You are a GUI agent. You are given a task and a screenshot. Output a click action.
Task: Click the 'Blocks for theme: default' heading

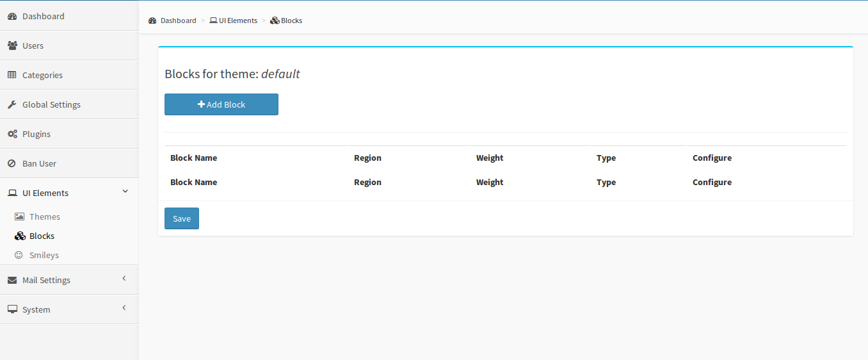point(232,74)
